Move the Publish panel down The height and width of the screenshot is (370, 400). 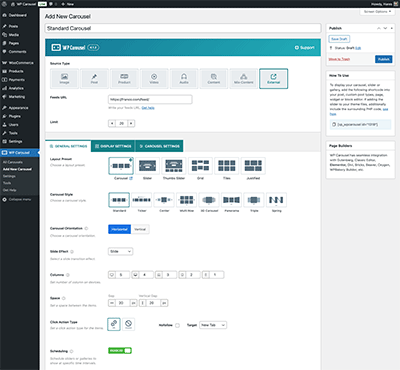pyautogui.click(x=385, y=28)
